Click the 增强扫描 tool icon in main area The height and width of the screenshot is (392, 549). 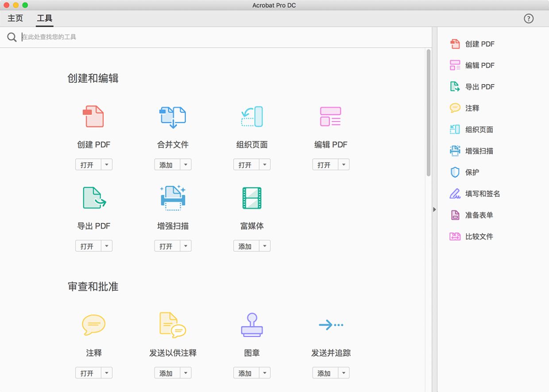click(x=173, y=198)
